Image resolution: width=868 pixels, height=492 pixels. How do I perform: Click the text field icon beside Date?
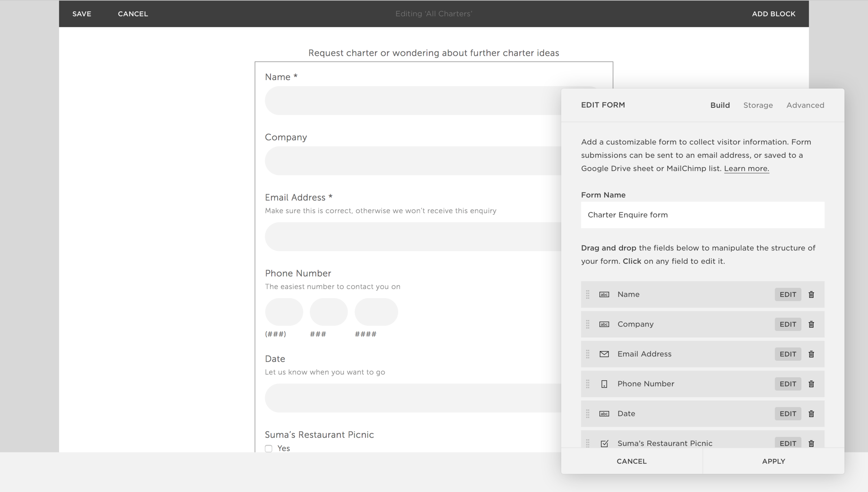point(604,414)
